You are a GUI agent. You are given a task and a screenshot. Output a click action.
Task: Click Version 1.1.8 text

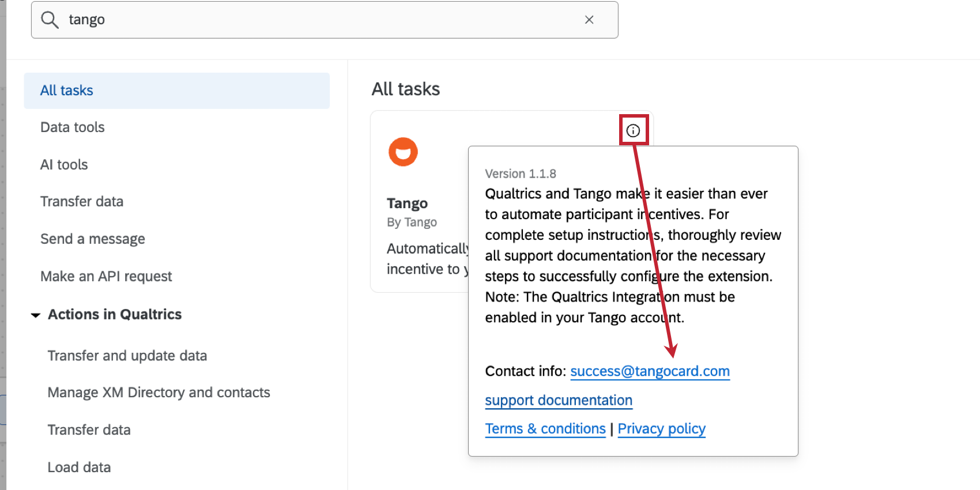tap(521, 174)
